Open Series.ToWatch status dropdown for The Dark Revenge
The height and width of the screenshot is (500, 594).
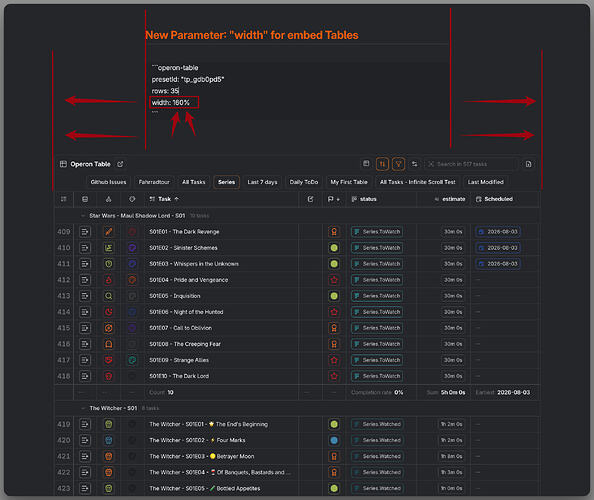tap(377, 231)
